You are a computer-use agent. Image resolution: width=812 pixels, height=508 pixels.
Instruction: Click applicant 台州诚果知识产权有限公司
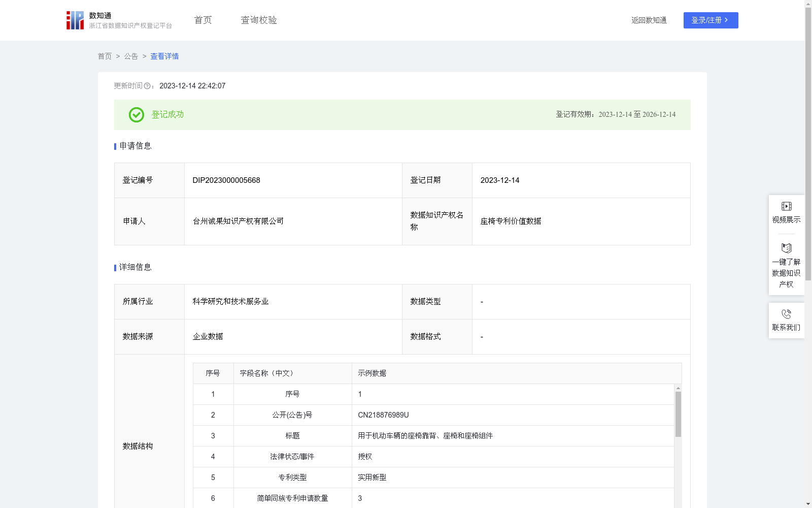click(238, 221)
